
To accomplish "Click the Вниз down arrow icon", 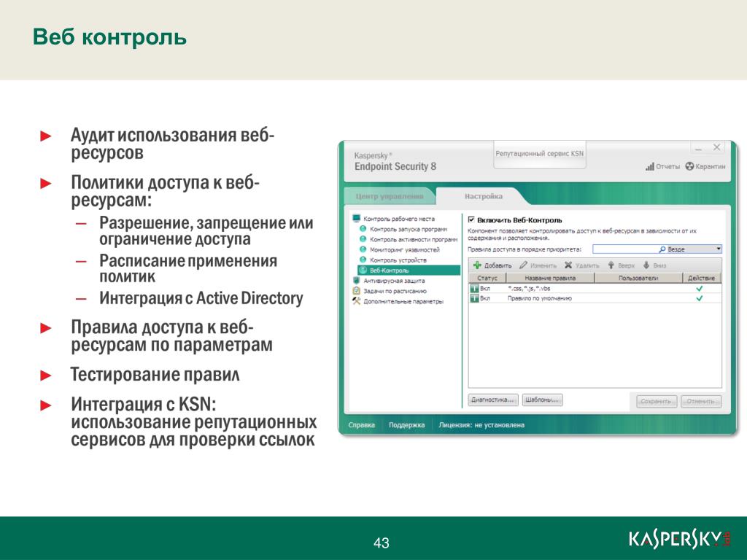I will [x=646, y=265].
